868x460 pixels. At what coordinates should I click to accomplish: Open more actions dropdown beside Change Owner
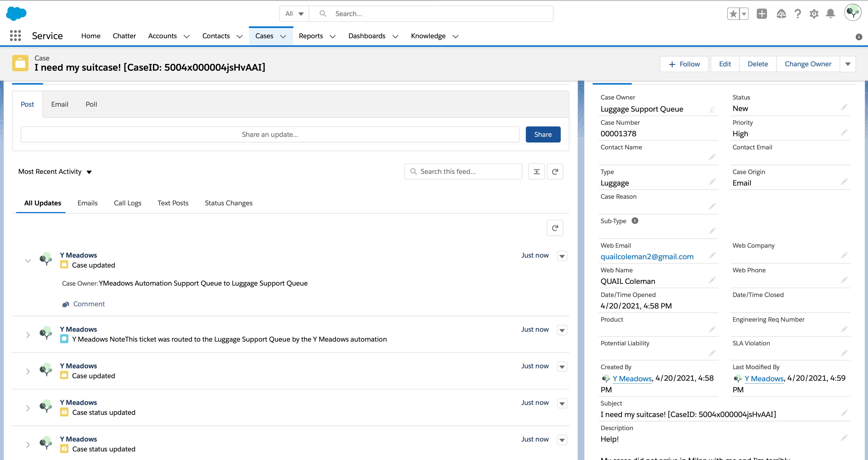(x=848, y=64)
